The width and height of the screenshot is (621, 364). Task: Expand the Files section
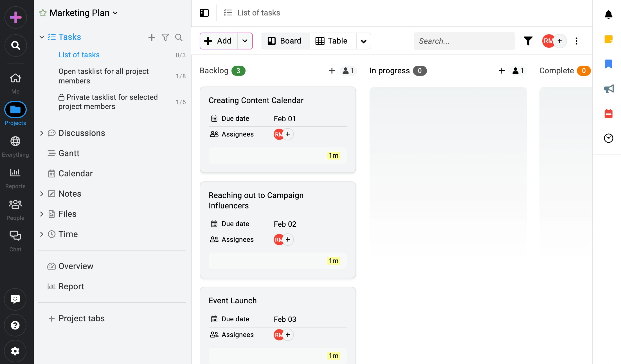coord(42,214)
